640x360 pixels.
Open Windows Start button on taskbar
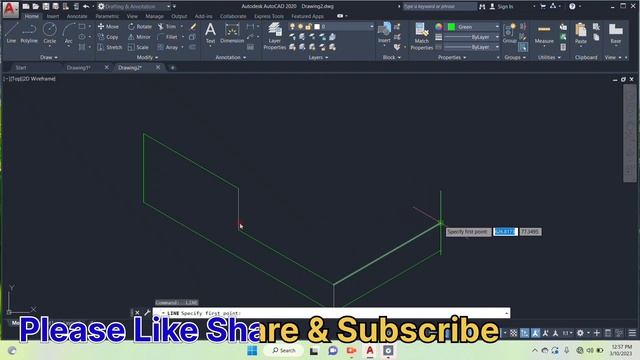point(252,351)
